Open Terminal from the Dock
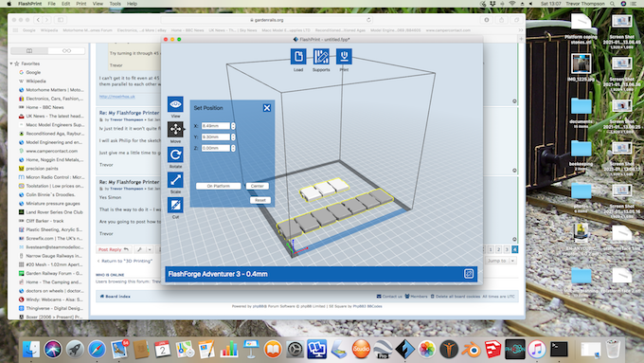 pos(559,350)
